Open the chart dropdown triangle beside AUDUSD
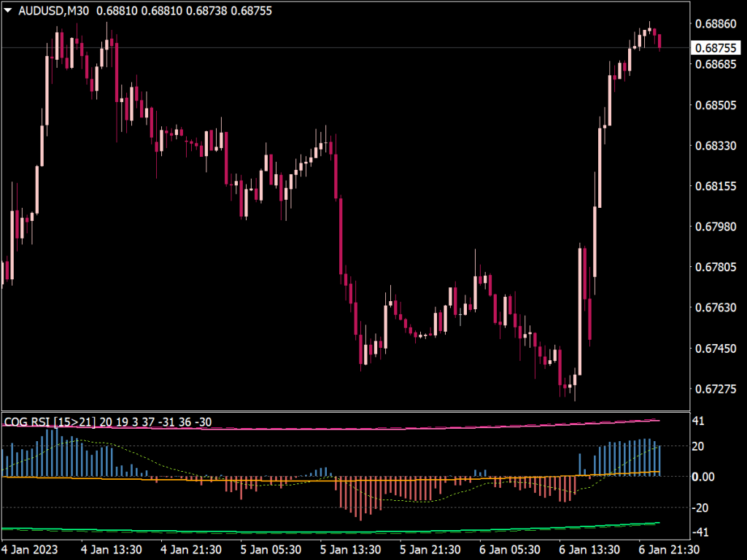 click(7, 10)
